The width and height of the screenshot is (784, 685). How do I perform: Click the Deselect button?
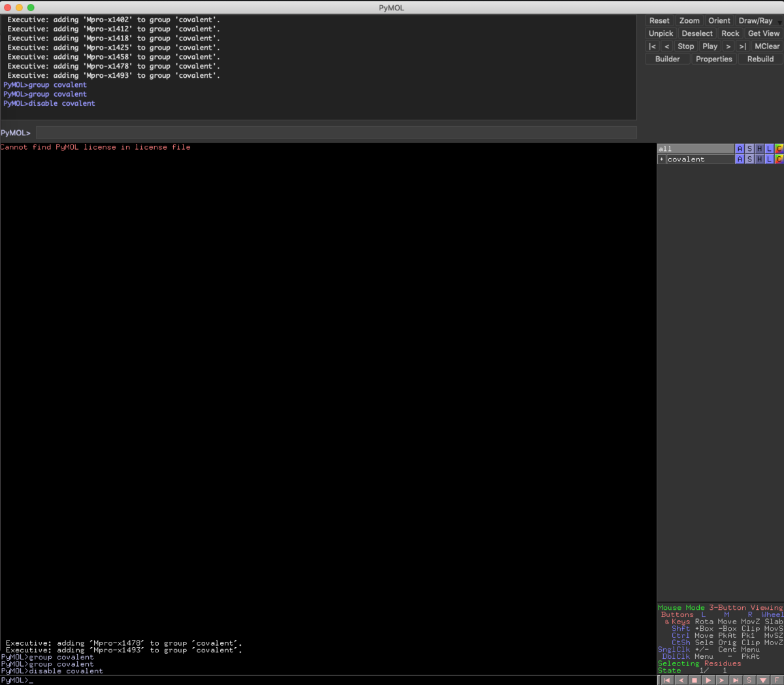pyautogui.click(x=697, y=33)
